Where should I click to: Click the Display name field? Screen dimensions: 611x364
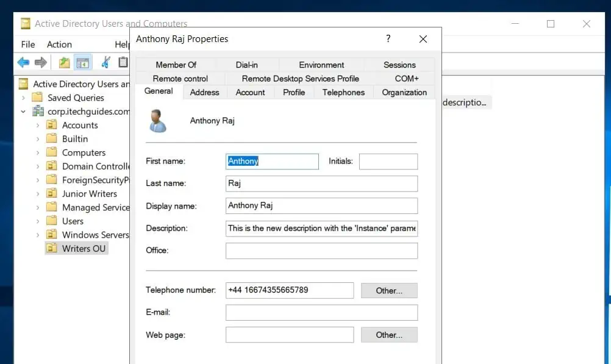(321, 205)
